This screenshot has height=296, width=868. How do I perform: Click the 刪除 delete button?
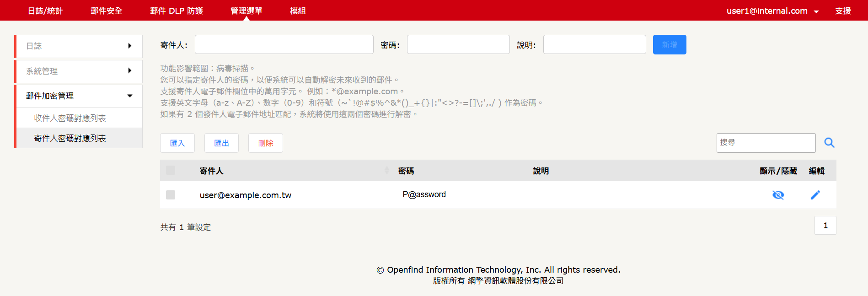(266, 143)
